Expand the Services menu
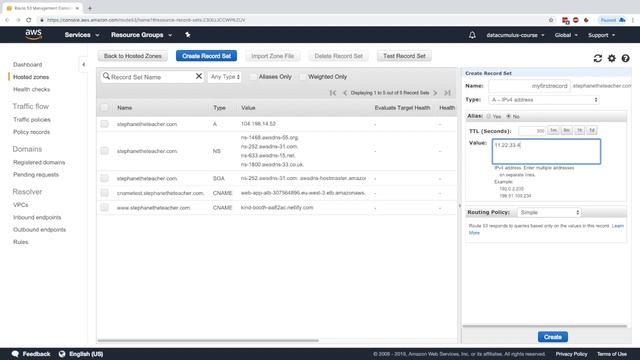 pyautogui.click(x=82, y=35)
